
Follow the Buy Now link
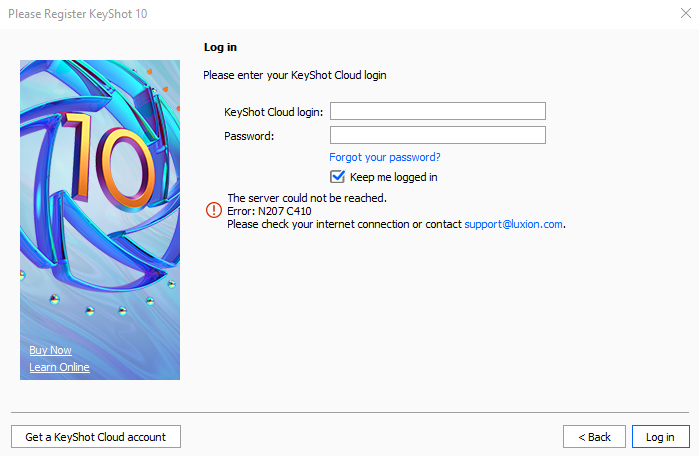pos(51,350)
